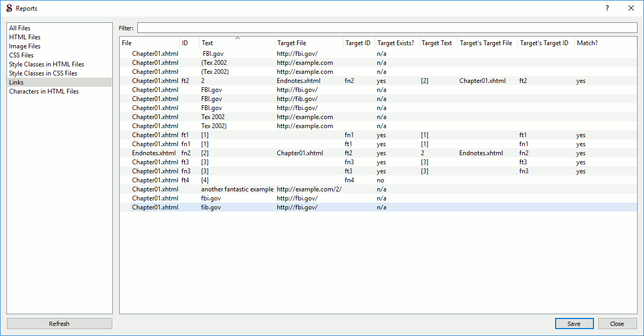The height and width of the screenshot is (336, 644).
Task: Click the Refresh button
Action: 59,323
